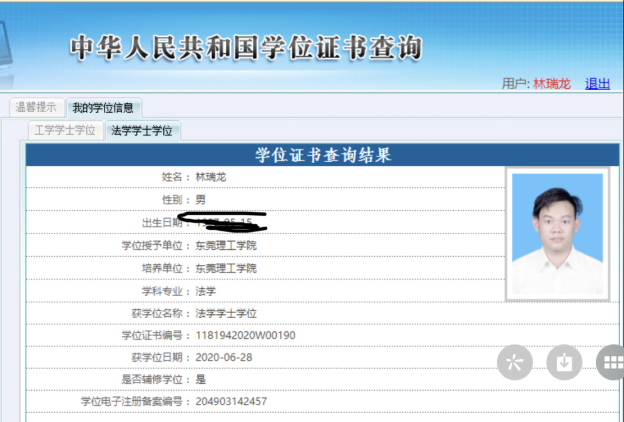Click the degree date 2020-06-28
Image resolution: width=624 pixels, height=422 pixels.
click(x=223, y=357)
